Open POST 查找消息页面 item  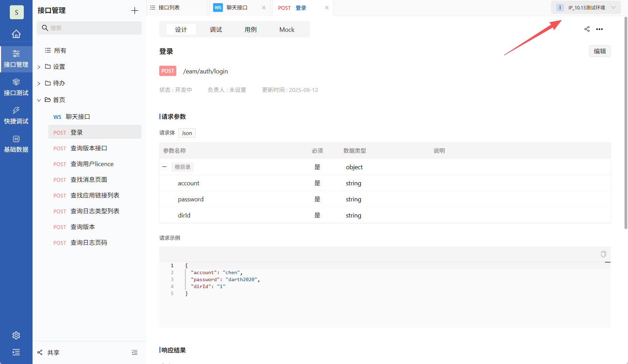pos(95,180)
